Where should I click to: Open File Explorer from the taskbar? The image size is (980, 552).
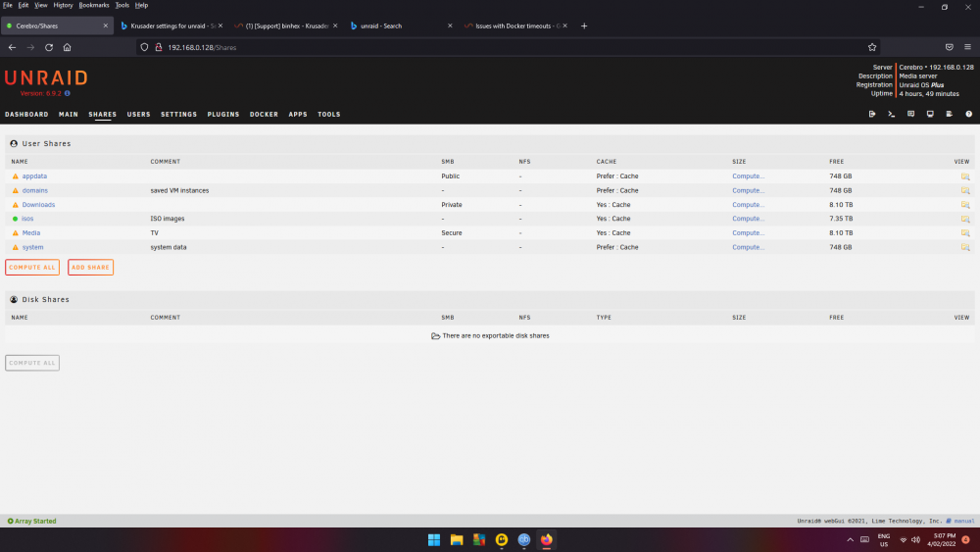457,539
